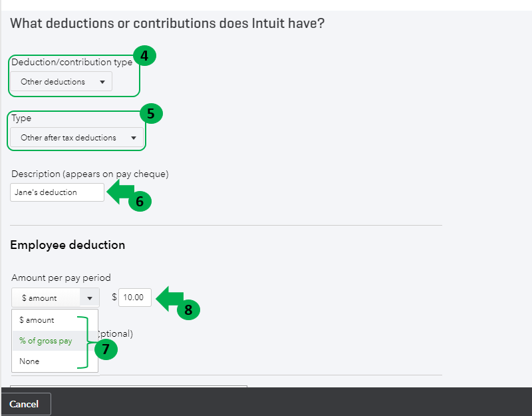This screenshot has height=416, width=532.
Task: Click the 'Description (appears on pay cheque)' label
Action: click(x=90, y=174)
